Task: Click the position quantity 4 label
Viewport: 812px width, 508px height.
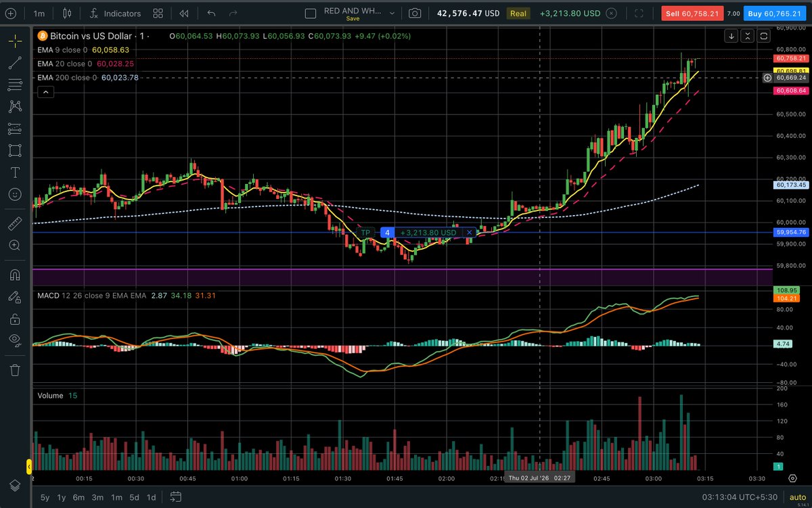Action: pyautogui.click(x=387, y=233)
